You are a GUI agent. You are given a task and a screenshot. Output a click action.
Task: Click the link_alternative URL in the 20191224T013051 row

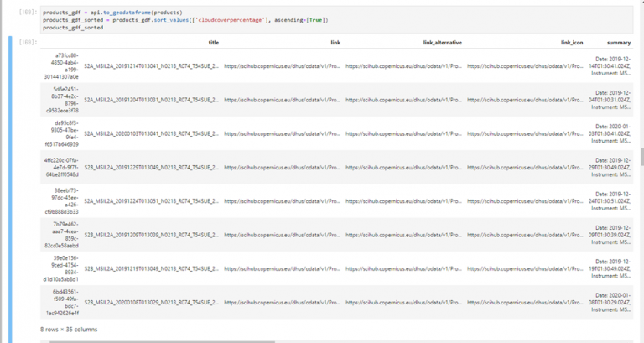click(x=403, y=201)
